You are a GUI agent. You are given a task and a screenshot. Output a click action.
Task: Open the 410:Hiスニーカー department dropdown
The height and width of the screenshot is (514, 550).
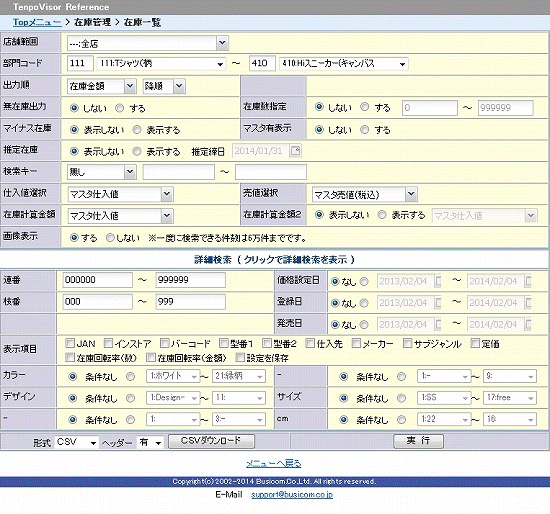[344, 64]
